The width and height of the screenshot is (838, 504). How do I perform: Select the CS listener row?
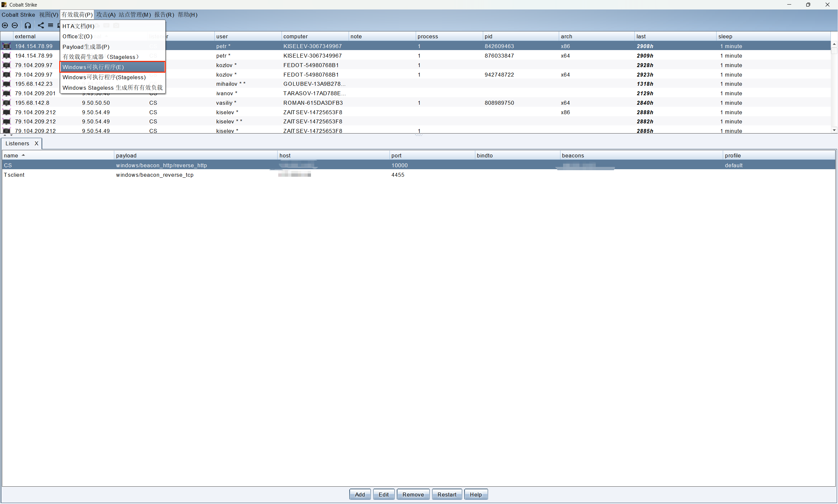click(x=418, y=165)
